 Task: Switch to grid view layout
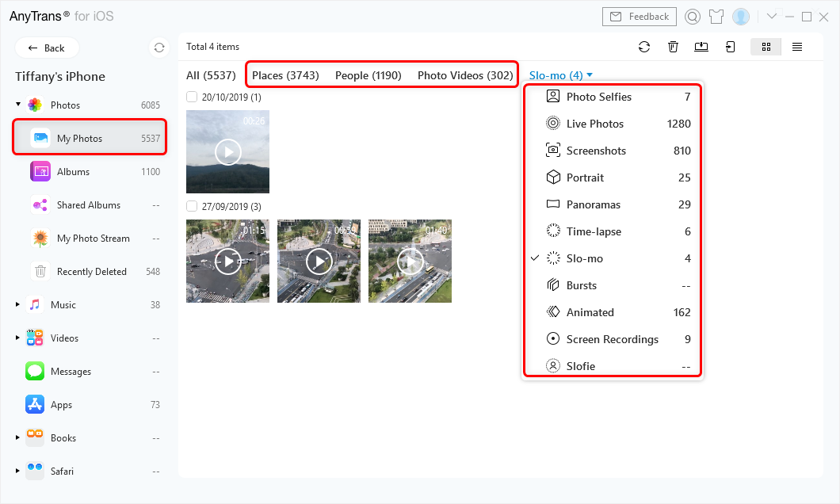(x=766, y=47)
